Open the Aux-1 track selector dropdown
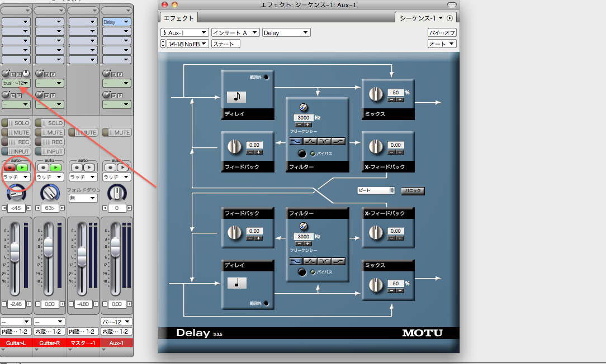 (x=184, y=33)
